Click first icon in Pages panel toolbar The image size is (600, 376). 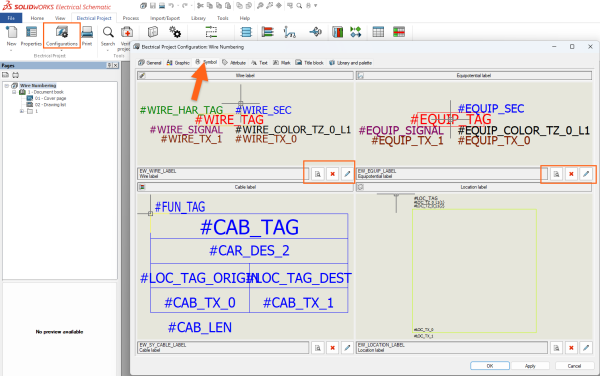tap(5, 75)
